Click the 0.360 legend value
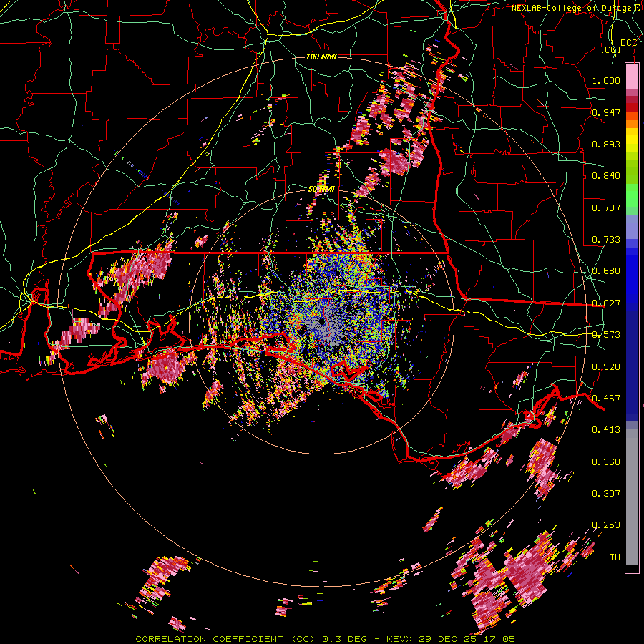The height and width of the screenshot is (644, 644). click(606, 462)
